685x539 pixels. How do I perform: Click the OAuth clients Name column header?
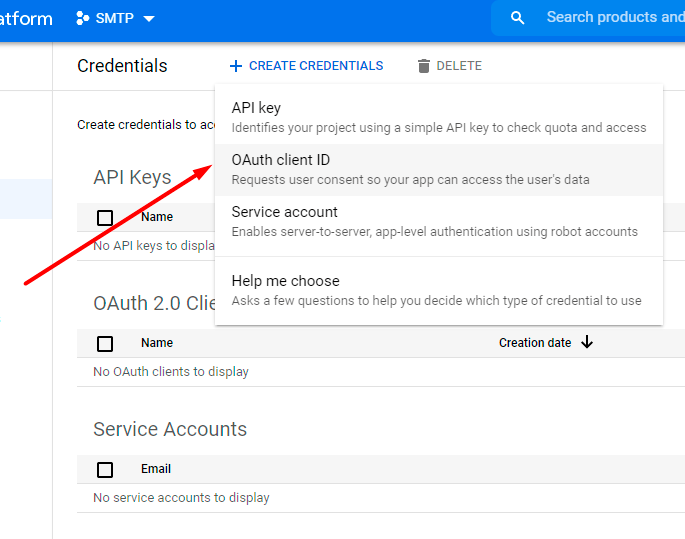[x=157, y=343]
